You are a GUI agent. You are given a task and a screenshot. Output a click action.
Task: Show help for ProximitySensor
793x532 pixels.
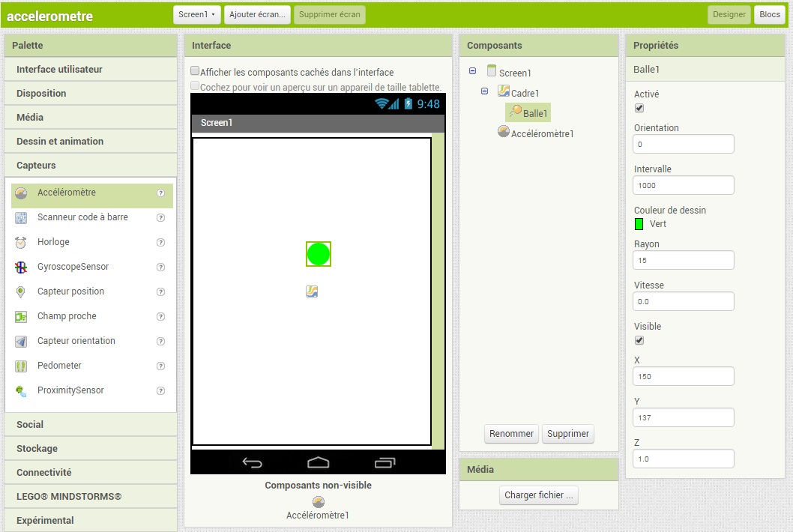(x=161, y=390)
